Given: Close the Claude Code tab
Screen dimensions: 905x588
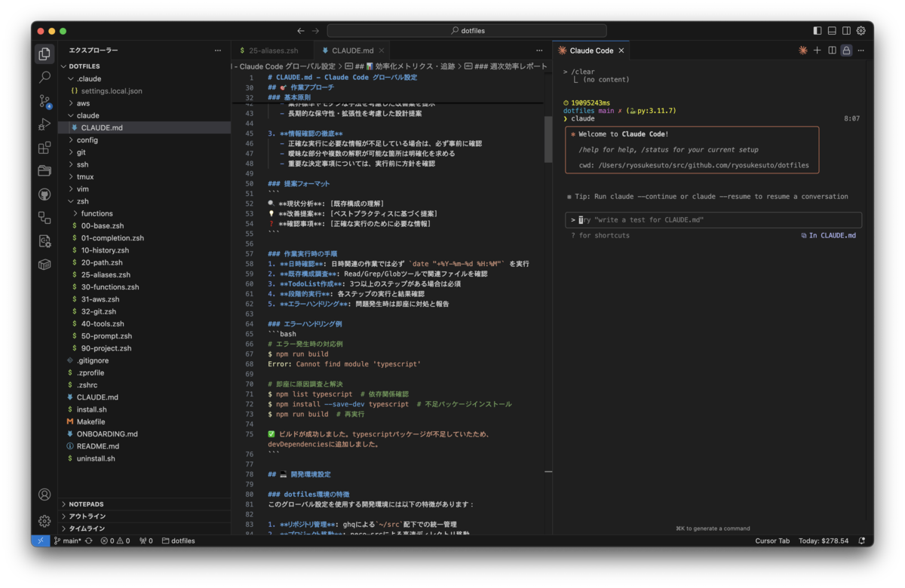Looking at the screenshot, I should [621, 51].
